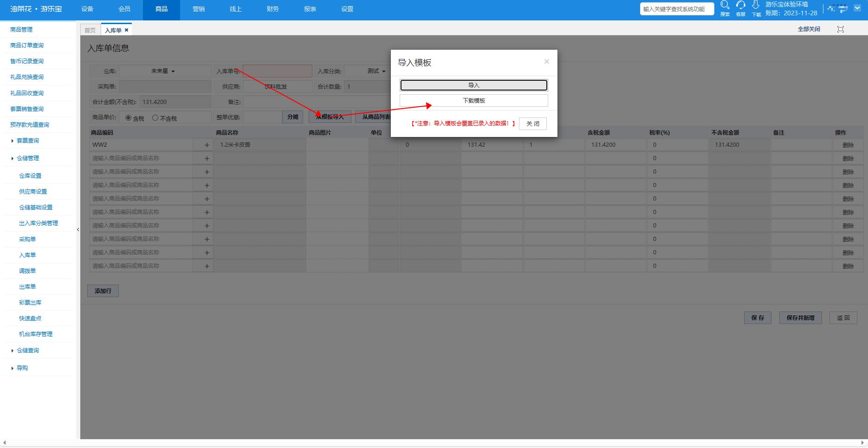868x448 pixels.
Task: Open the 线上 top menu
Action: click(x=236, y=9)
